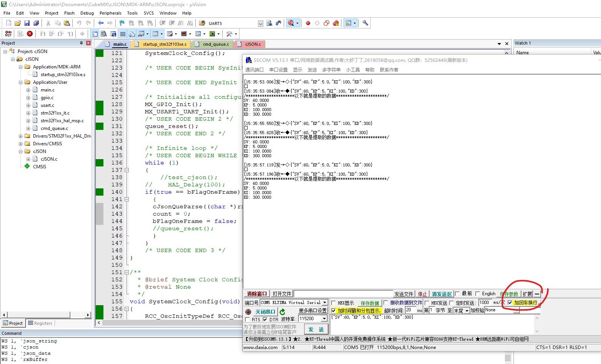
Task: Click the Save All icon
Action: (x=36, y=23)
